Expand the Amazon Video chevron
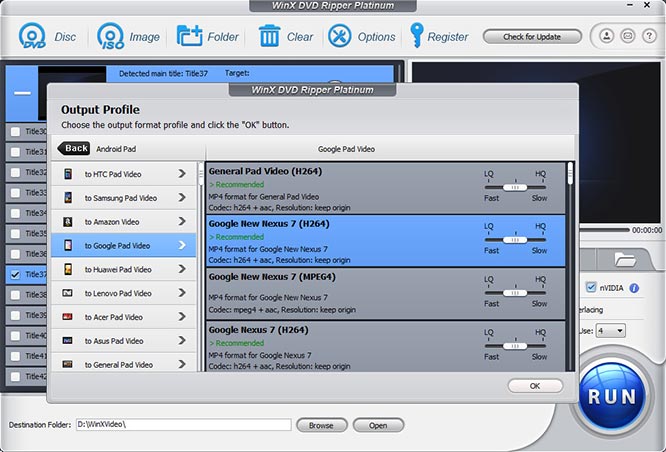The height and width of the screenshot is (452, 666). 182,221
